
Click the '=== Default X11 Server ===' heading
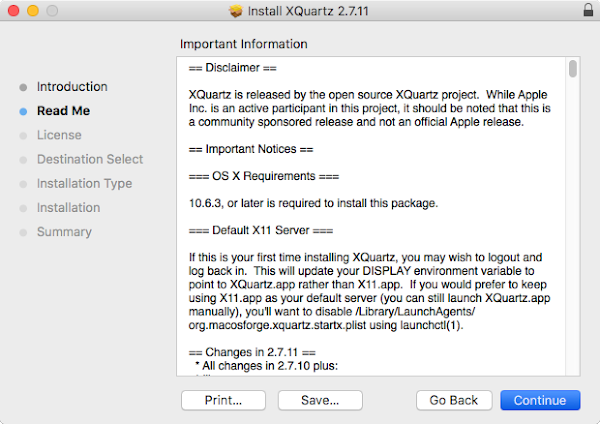[261, 230]
